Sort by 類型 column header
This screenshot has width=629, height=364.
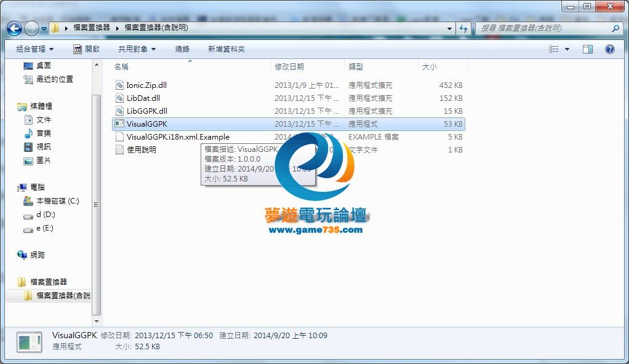pyautogui.click(x=355, y=66)
